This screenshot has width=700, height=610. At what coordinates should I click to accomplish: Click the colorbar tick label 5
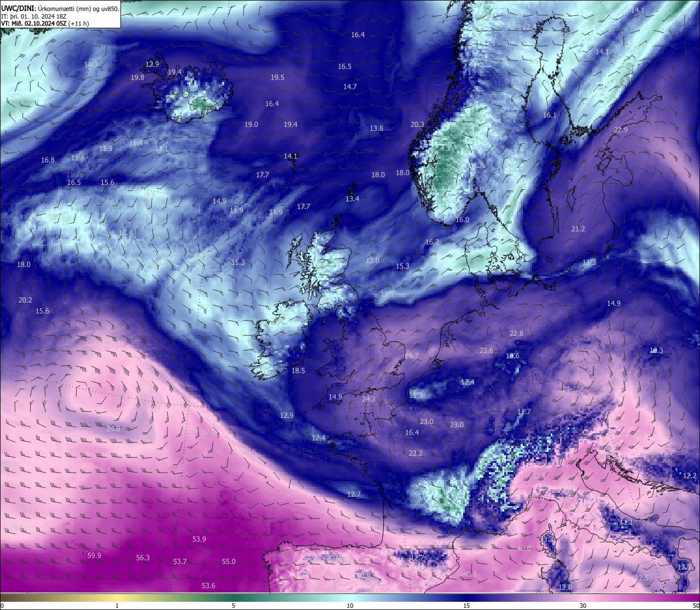click(x=234, y=606)
